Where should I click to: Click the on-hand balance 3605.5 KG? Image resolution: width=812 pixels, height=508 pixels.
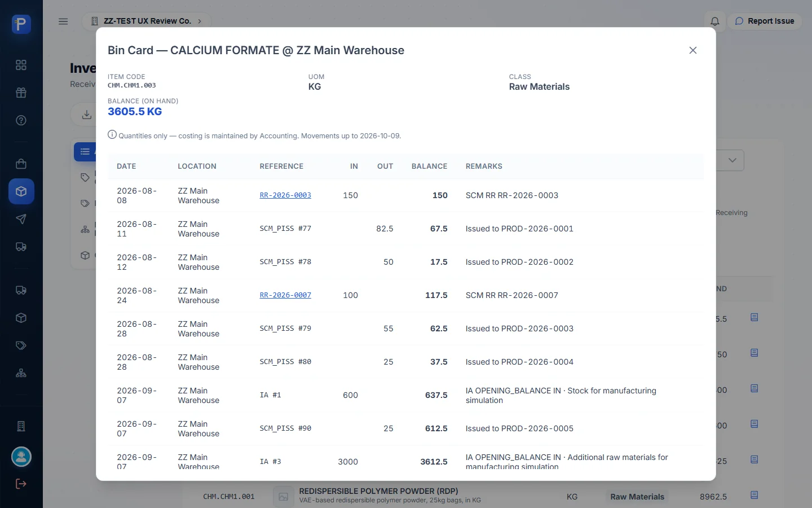(135, 112)
